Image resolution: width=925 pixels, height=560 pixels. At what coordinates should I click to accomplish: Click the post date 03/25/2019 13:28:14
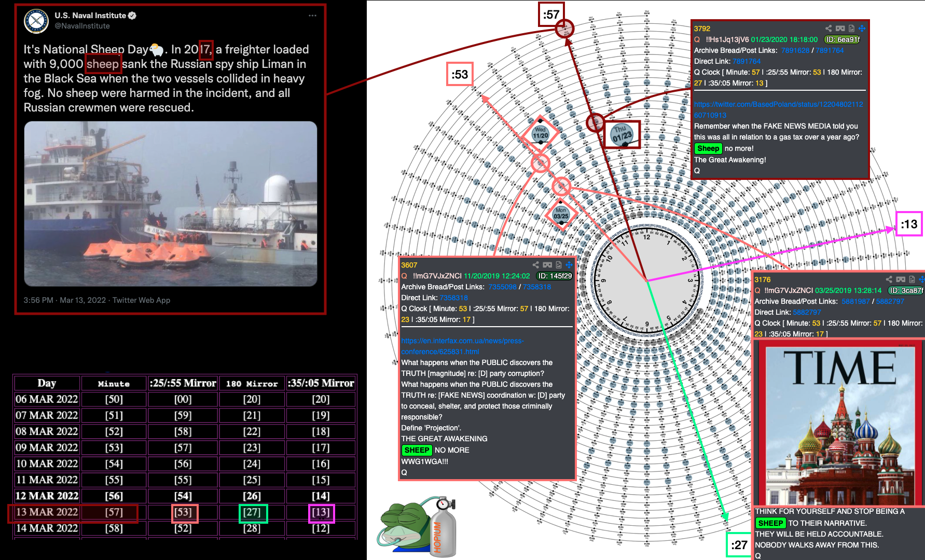click(848, 290)
